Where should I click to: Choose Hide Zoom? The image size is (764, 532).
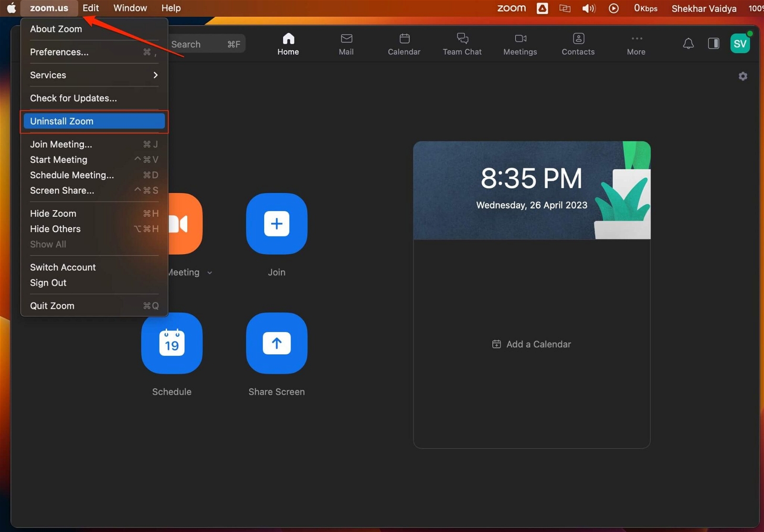[x=94, y=213]
